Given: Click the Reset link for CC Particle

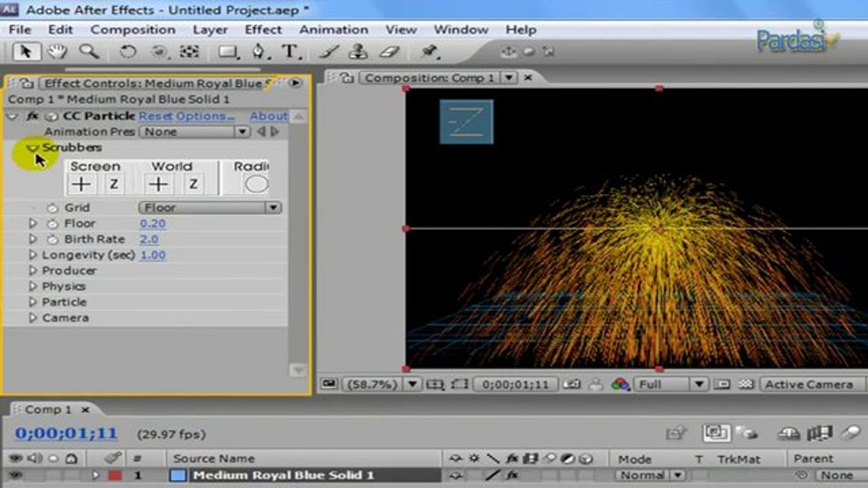Looking at the screenshot, I should 155,116.
